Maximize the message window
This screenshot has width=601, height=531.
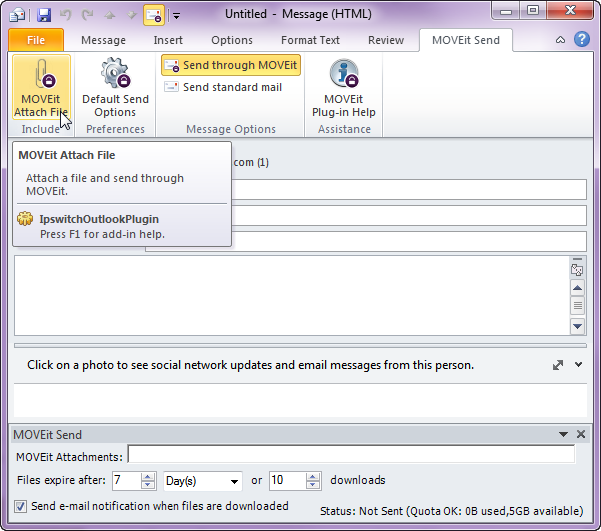(533, 11)
